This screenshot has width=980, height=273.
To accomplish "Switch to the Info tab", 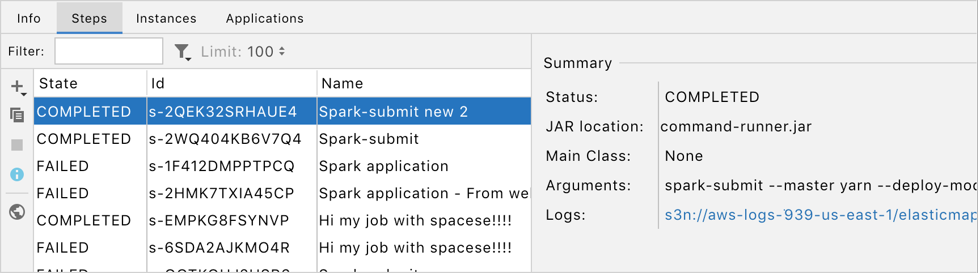I will click(x=29, y=18).
